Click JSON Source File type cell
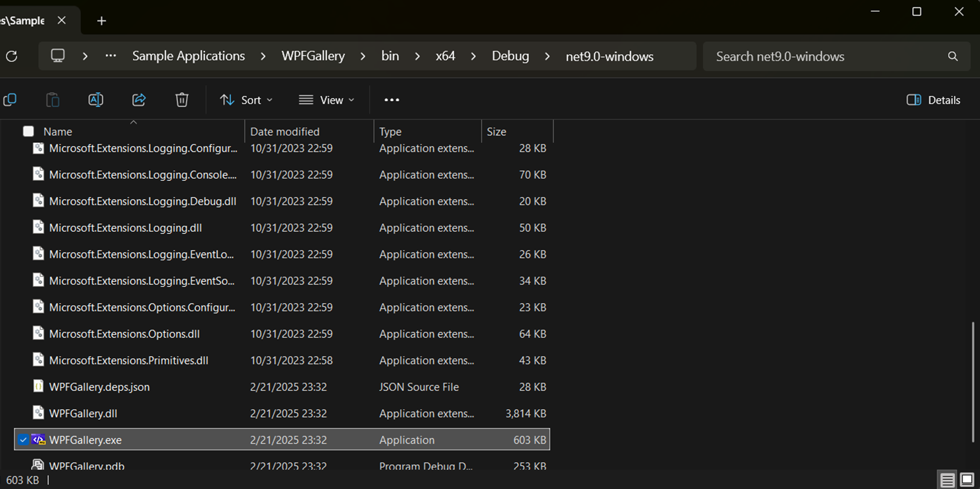Screen dimensions: 980x489 click(419, 387)
